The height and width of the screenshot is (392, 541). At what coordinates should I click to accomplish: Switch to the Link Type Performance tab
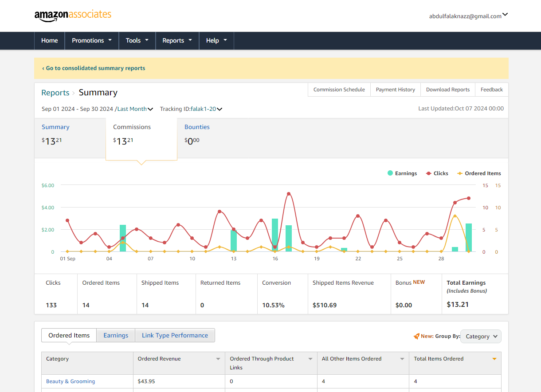click(x=175, y=335)
